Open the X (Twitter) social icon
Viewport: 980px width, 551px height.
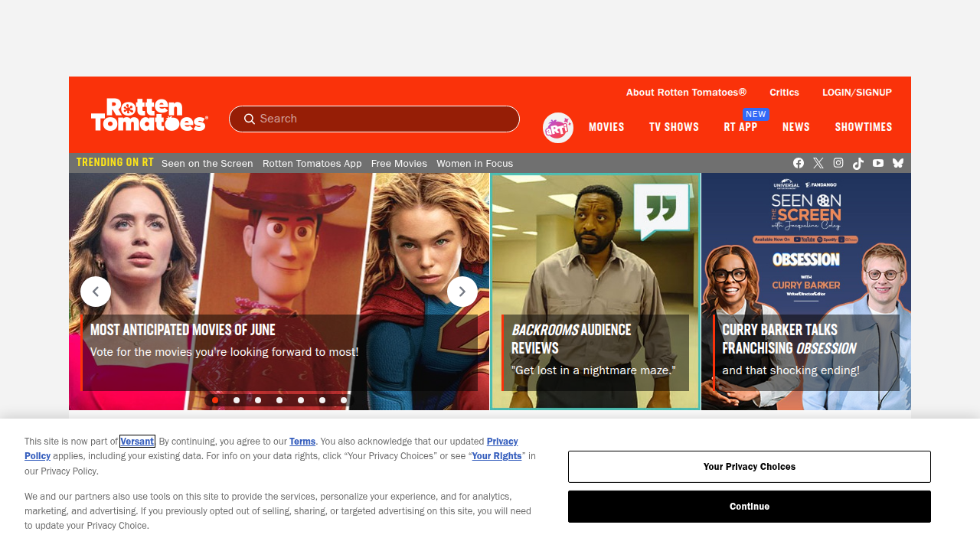(818, 163)
